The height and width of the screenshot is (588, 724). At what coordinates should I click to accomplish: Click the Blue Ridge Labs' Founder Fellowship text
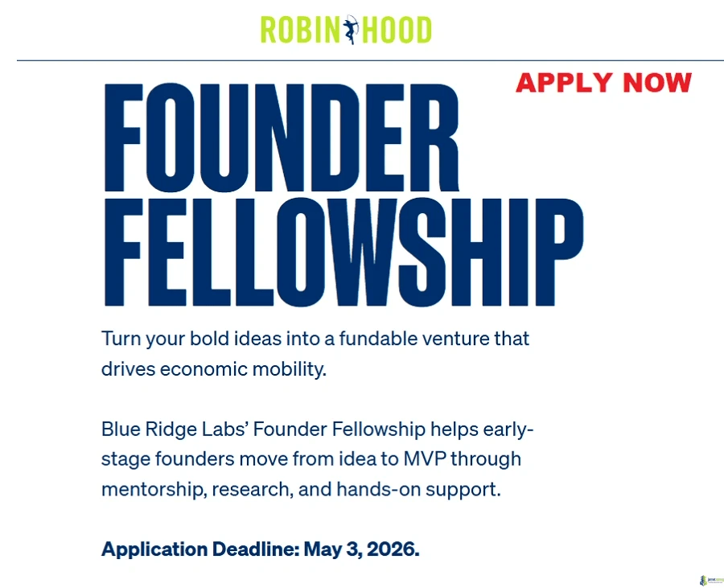[x=263, y=430]
